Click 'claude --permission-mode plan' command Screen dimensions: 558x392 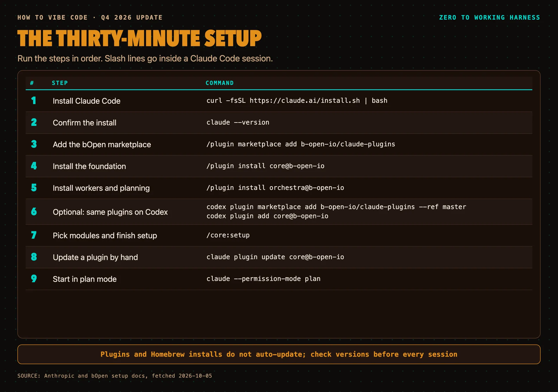263,279
